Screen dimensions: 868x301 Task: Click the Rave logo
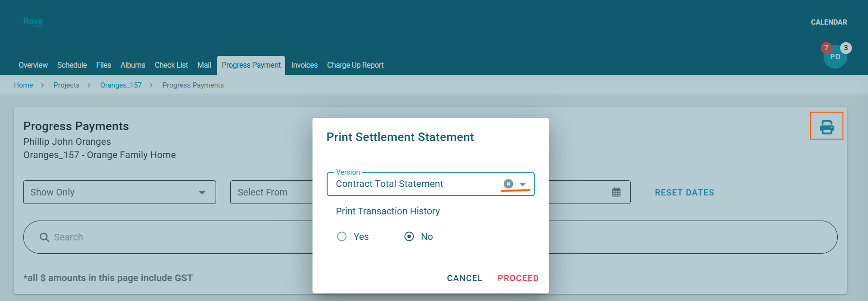tap(33, 22)
